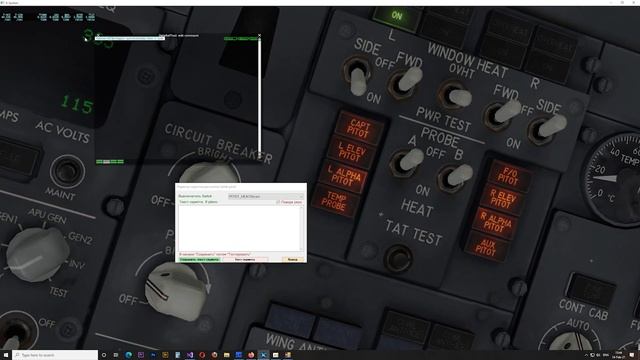Click the yellow exit button in dialog
This screenshot has height=360, width=640.
[x=293, y=259]
